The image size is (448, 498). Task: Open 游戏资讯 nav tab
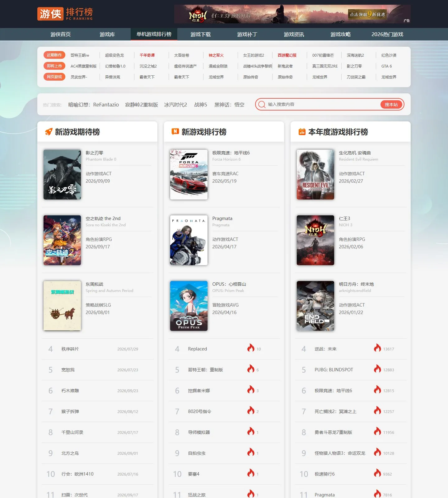[x=294, y=34]
